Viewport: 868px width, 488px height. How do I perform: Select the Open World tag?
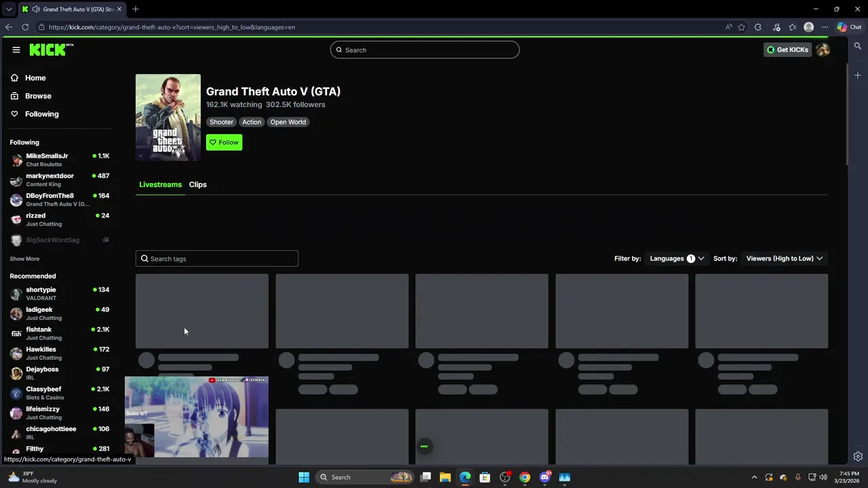pos(288,122)
